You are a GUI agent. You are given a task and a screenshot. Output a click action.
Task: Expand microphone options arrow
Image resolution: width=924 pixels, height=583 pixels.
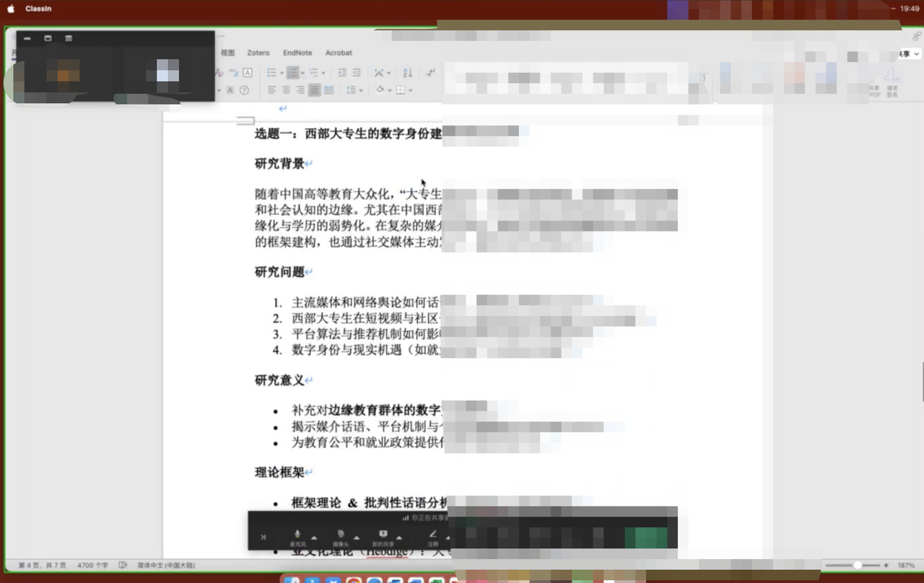pos(314,538)
